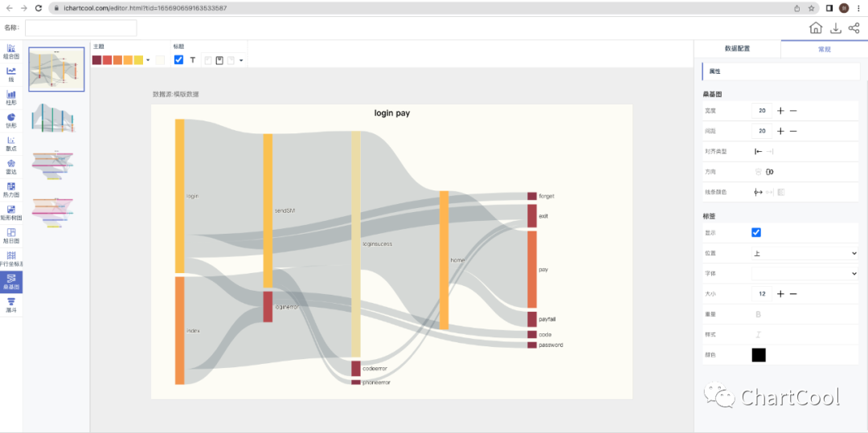The image size is (868, 433).
Task: Switch to the 数据配置 tab
Action: coord(737,49)
